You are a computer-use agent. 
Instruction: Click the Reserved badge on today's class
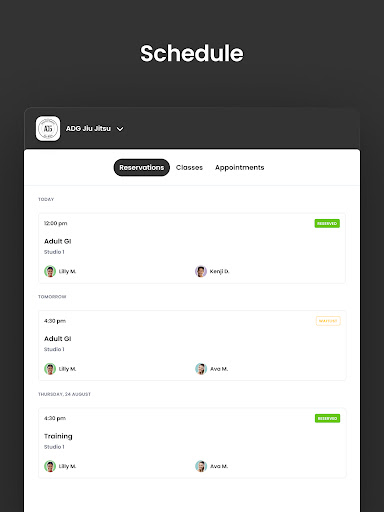click(x=327, y=223)
